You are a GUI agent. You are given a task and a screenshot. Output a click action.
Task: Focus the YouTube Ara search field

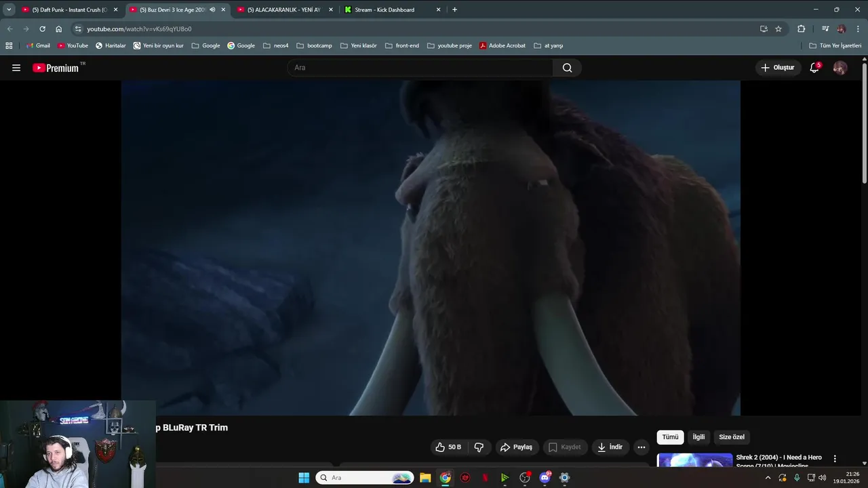(420, 68)
